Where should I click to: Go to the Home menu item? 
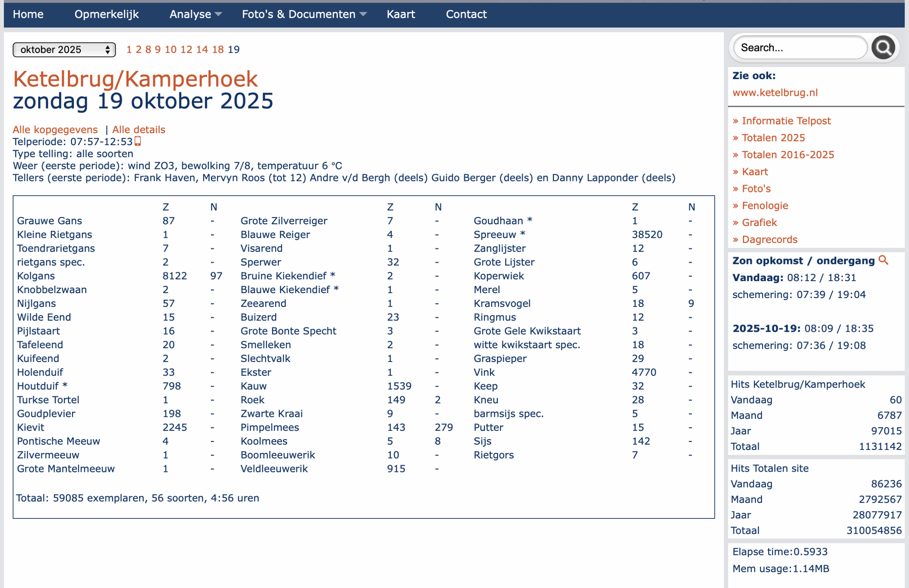click(28, 14)
